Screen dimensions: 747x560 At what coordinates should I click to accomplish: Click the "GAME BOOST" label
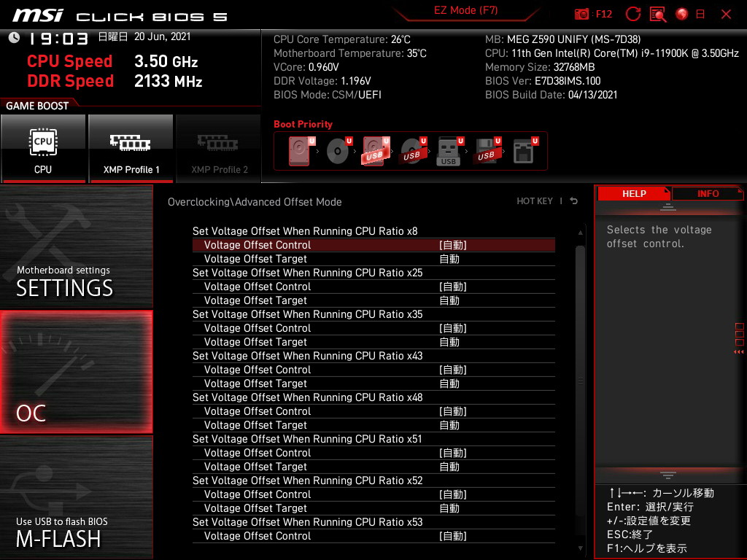tap(37, 106)
